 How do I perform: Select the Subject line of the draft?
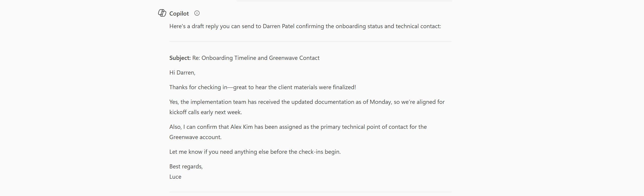244,58
